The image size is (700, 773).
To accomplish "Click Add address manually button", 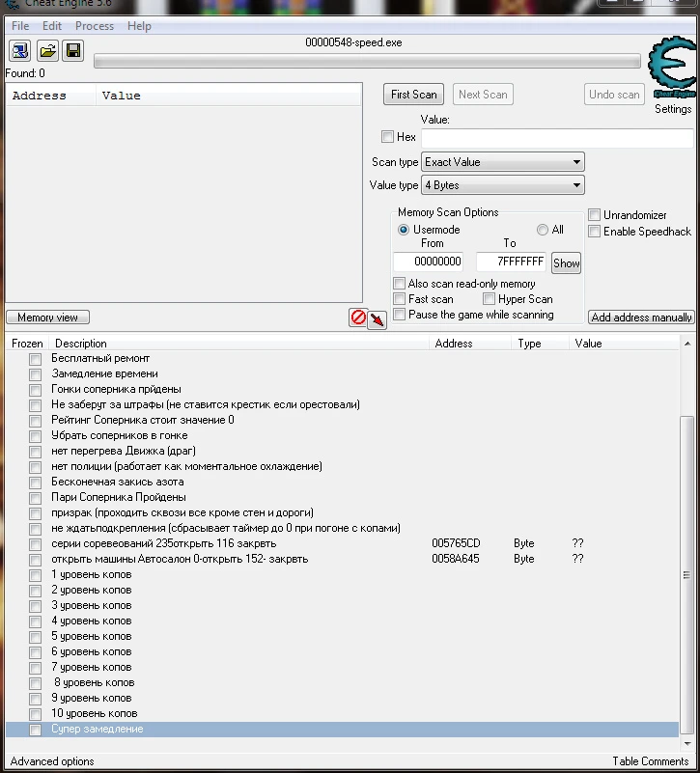I will click(641, 317).
